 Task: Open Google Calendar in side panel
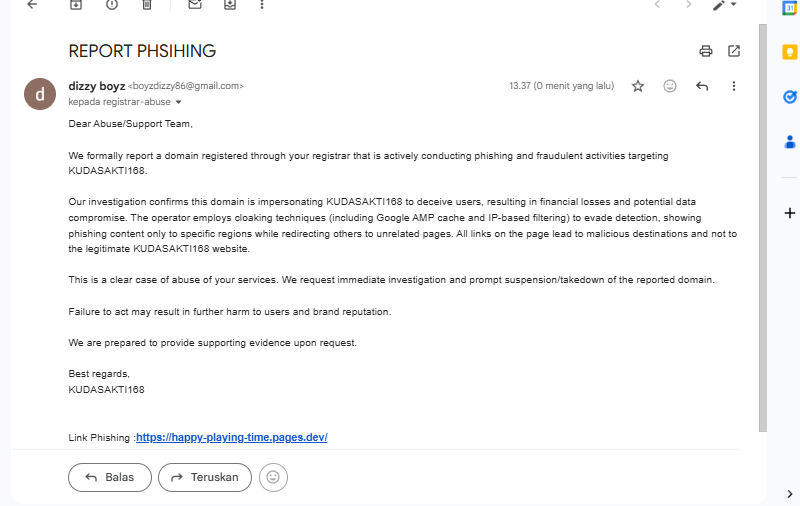[x=789, y=8]
